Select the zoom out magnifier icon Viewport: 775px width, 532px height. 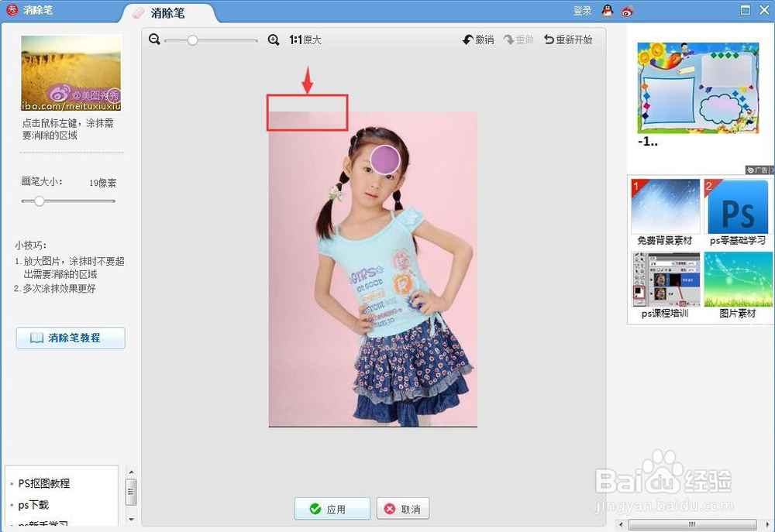point(154,39)
